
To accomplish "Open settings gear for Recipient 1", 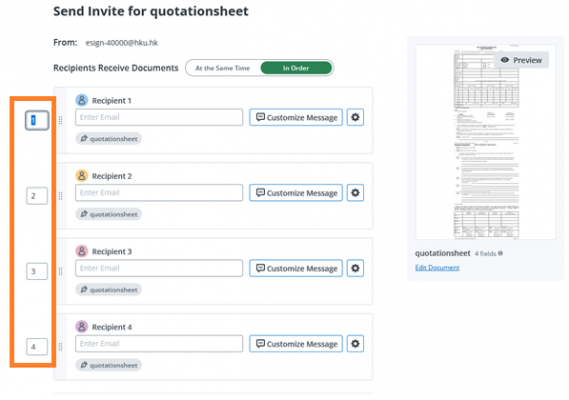I will pyautogui.click(x=355, y=117).
